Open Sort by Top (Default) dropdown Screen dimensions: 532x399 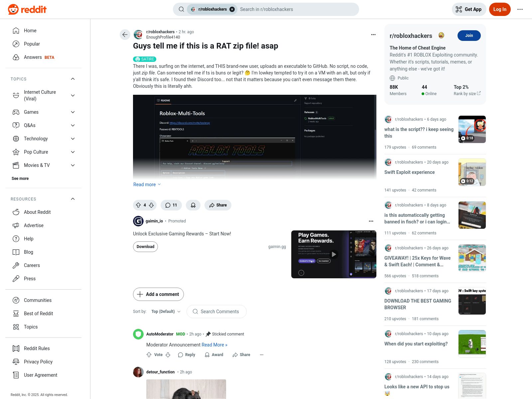(166, 312)
